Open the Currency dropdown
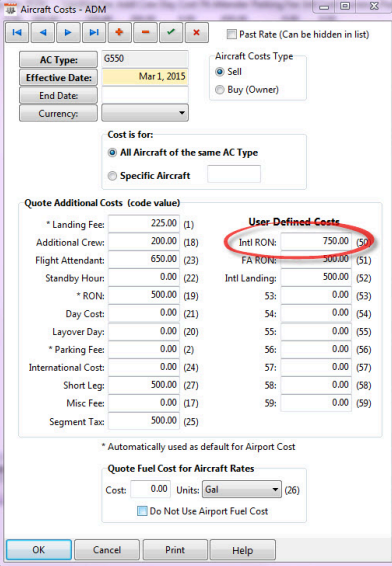Viewport: 392px width, 566px height. point(145,113)
